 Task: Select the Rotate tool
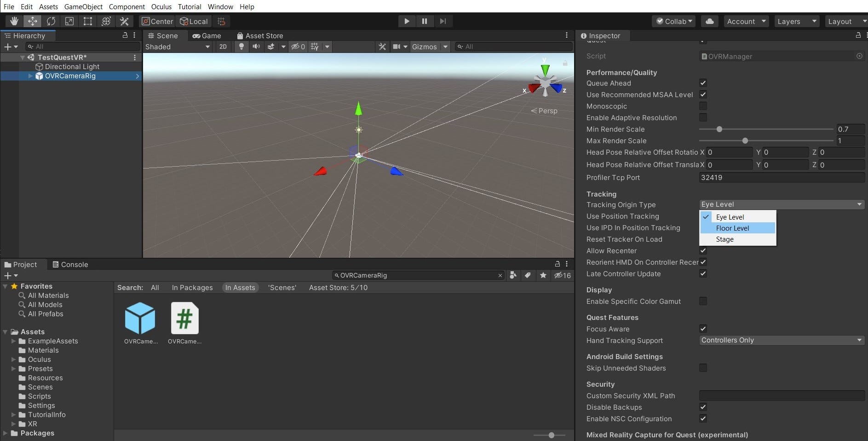(x=51, y=21)
